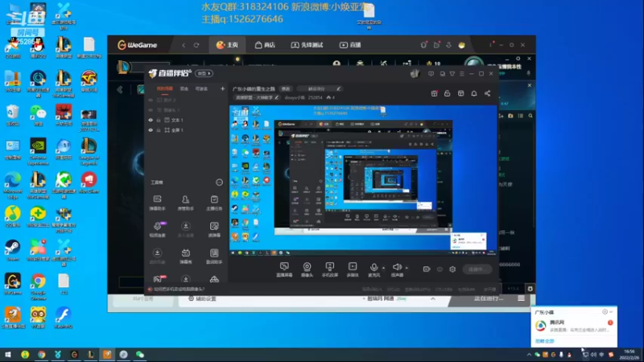This screenshot has height=362, width=644.
Task: Open the gift box icon with red dot
Action: (x=434, y=93)
